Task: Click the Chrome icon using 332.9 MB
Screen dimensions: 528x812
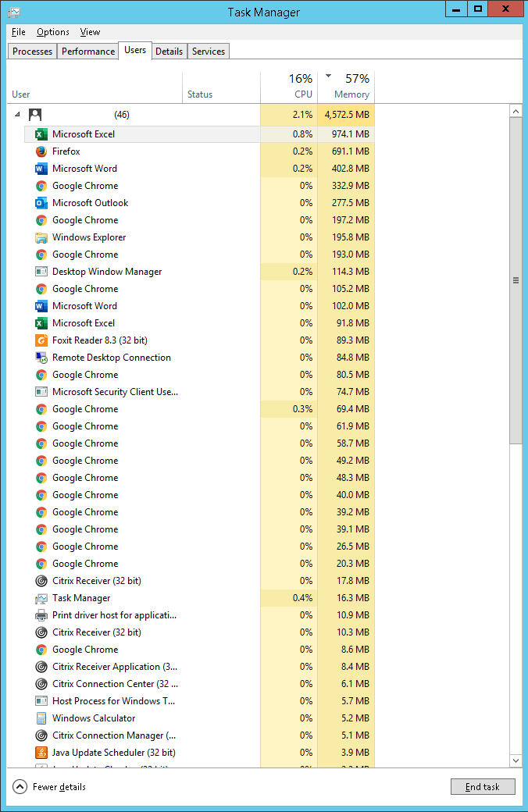Action: tap(41, 186)
